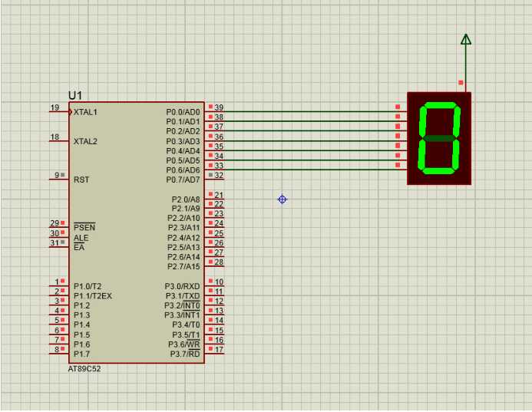The height and width of the screenshot is (412, 532).
Task: Click the P3.2/INT0 pin label
Action: (x=182, y=305)
